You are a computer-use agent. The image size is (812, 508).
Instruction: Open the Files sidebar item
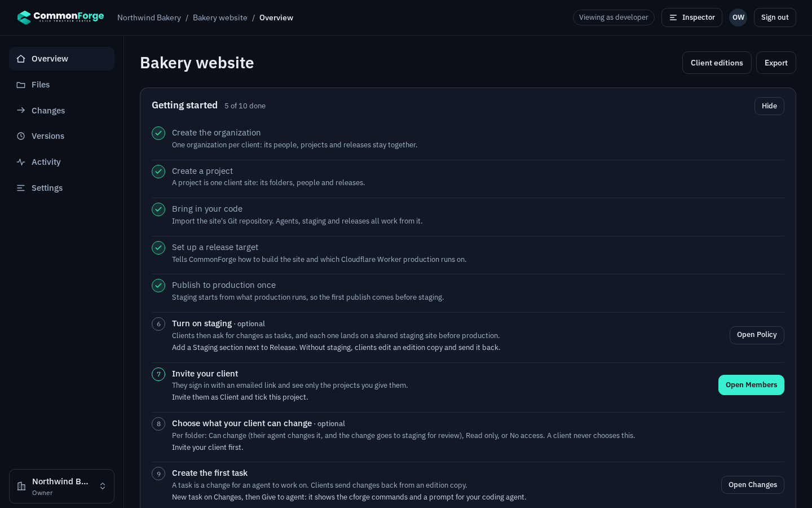pyautogui.click(x=61, y=85)
